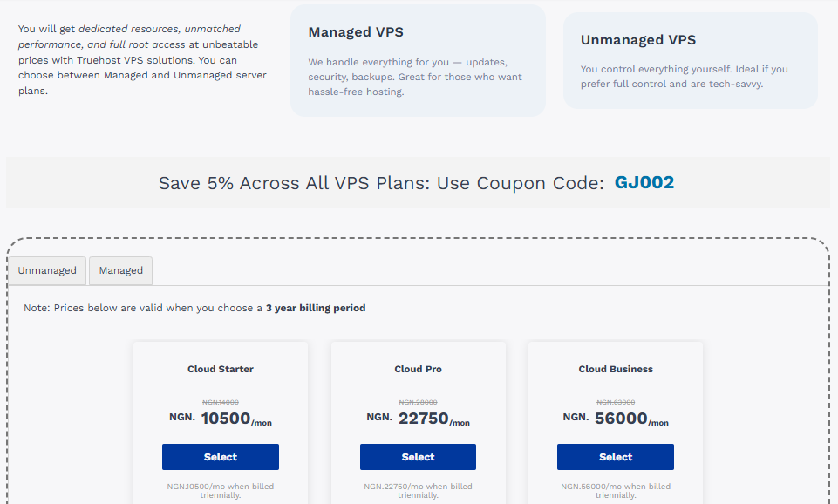Select the Cloud Business plan
Viewport: 838px width, 504px height.
click(x=615, y=456)
